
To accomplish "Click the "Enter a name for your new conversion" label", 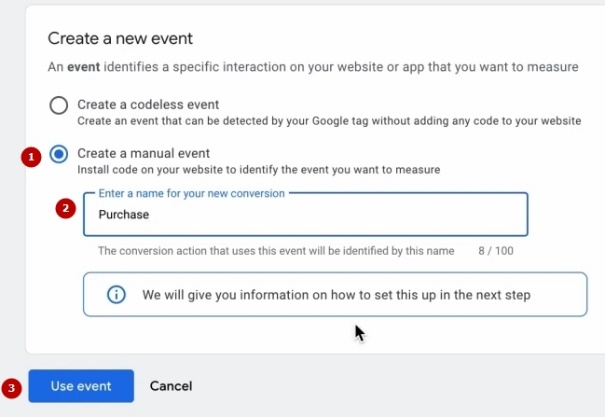I will click(191, 193).
